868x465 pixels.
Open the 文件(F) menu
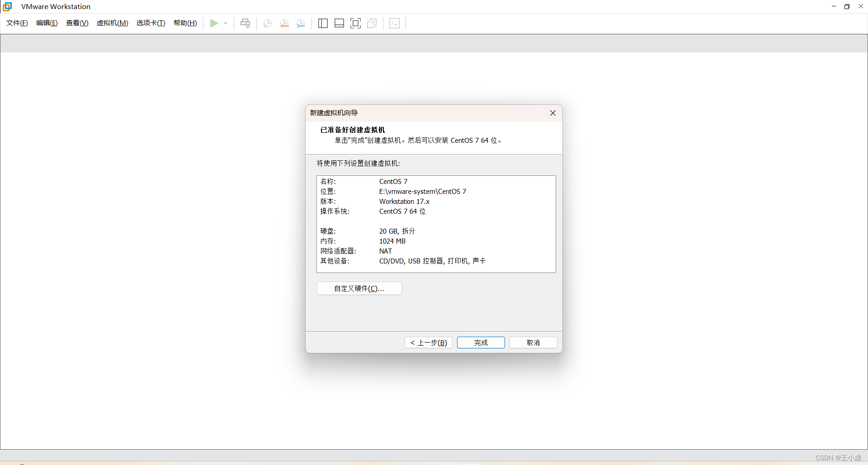click(17, 23)
